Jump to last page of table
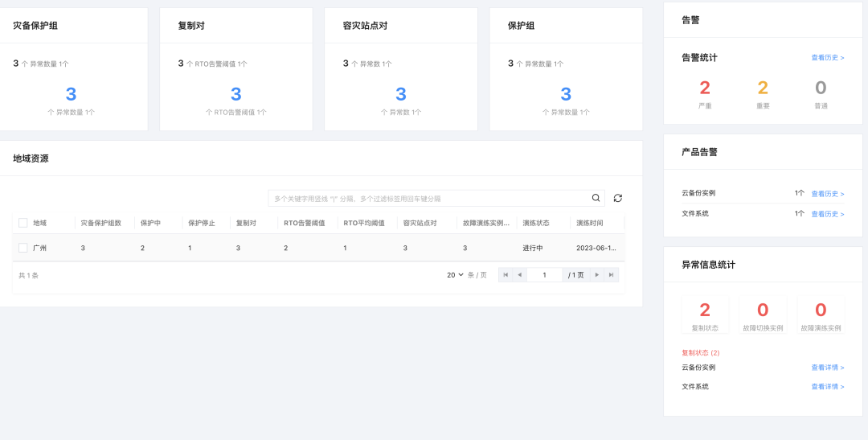The height and width of the screenshot is (440, 868). 611,275
